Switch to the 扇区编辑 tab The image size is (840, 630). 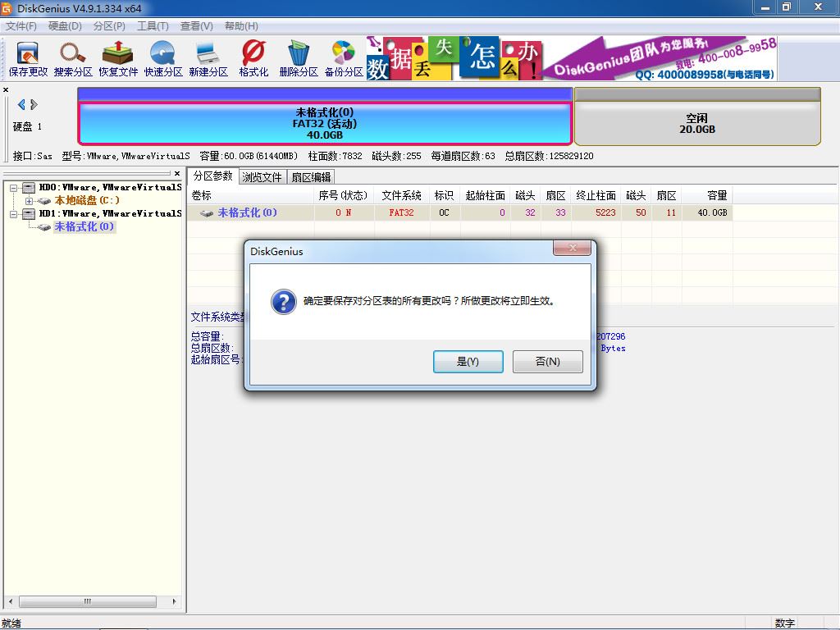point(311,177)
